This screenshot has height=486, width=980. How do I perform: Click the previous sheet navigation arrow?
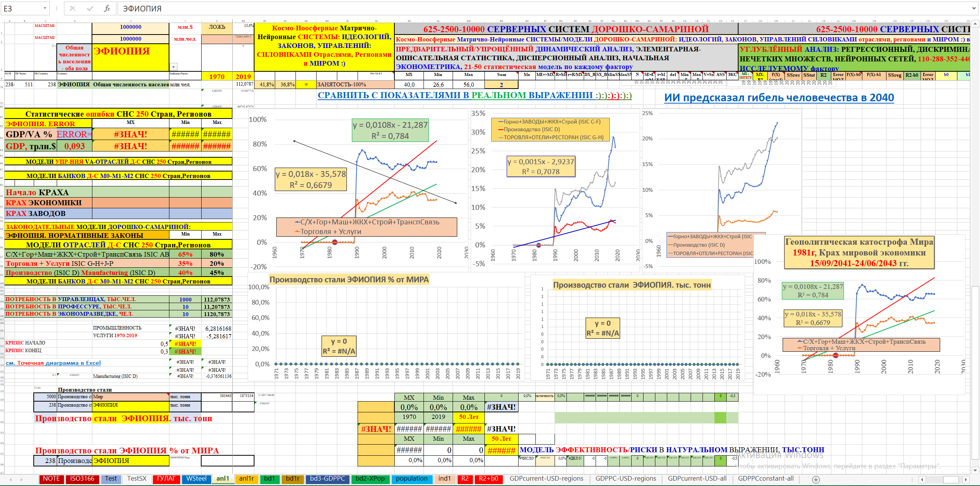pos(11,479)
